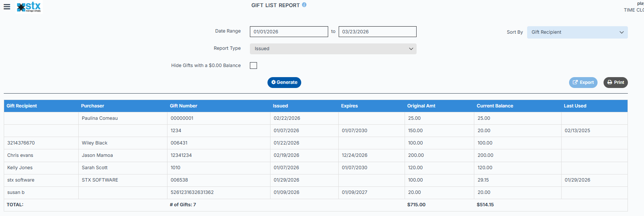Click gift number 5261231632631362
The width and height of the screenshot is (644, 216).
[192, 192]
